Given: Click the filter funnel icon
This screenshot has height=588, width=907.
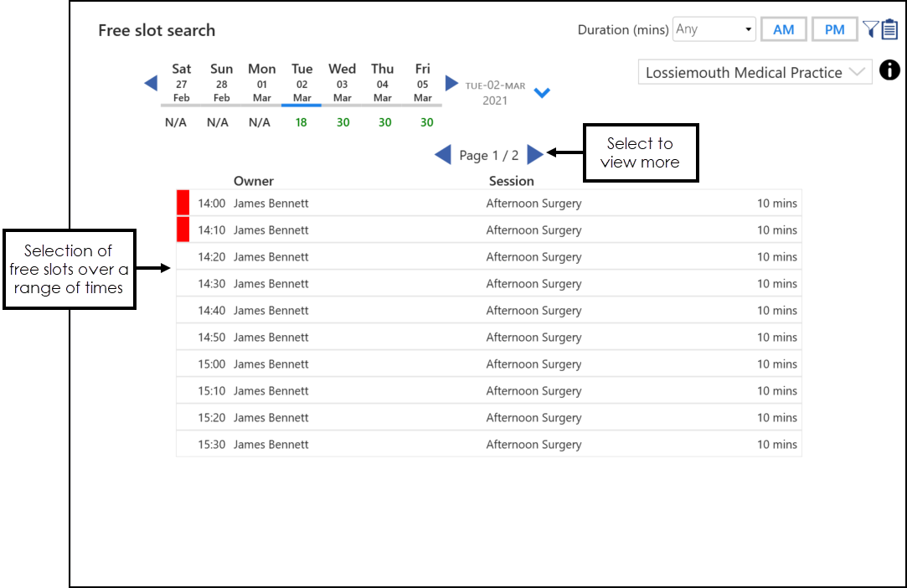Looking at the screenshot, I should pyautogui.click(x=870, y=29).
